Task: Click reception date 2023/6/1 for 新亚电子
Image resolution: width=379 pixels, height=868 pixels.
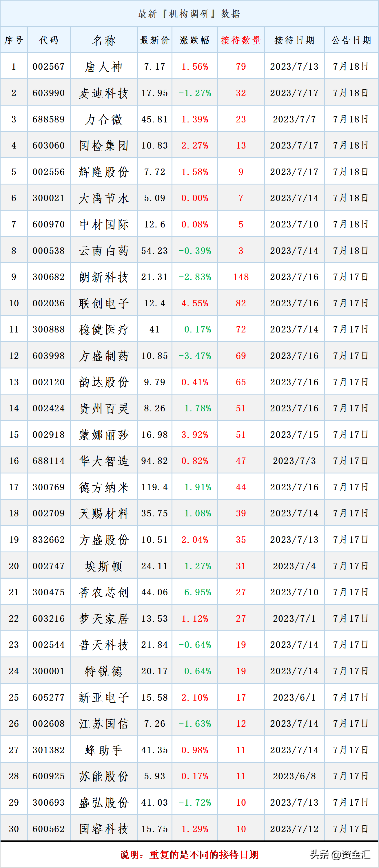Action: pyautogui.click(x=294, y=697)
